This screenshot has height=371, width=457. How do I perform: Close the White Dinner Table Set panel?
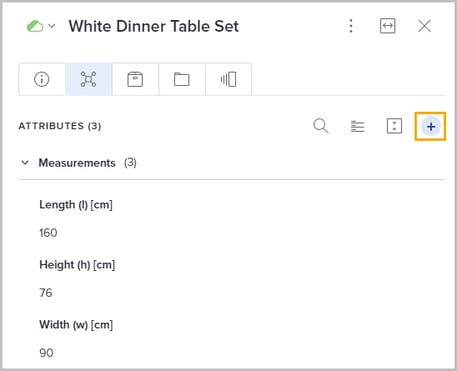click(424, 26)
